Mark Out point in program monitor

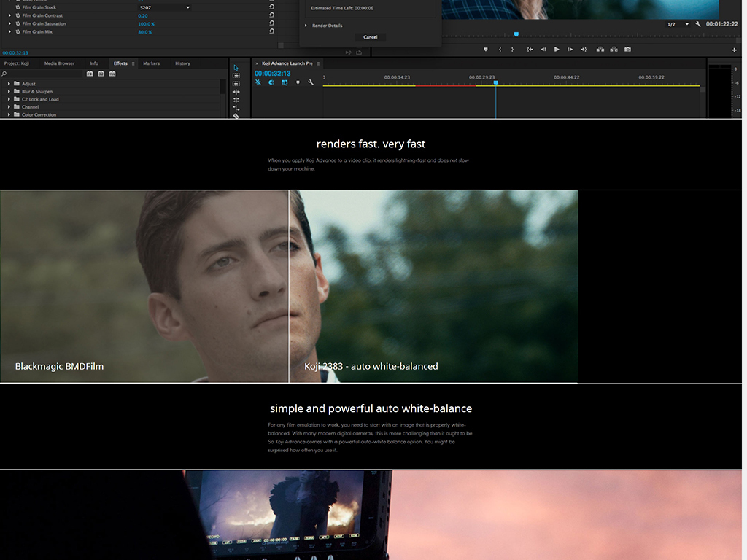pos(513,50)
